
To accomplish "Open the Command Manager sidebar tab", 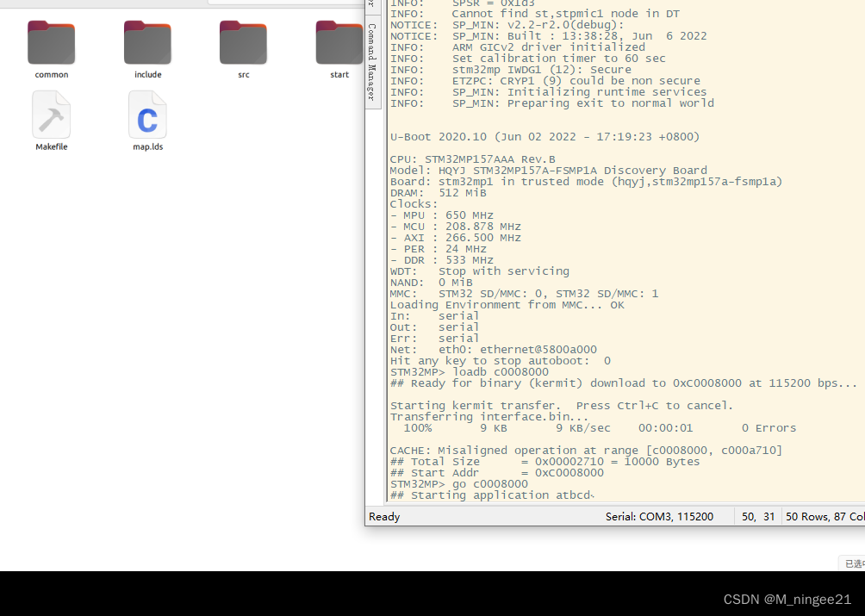I will (x=372, y=60).
